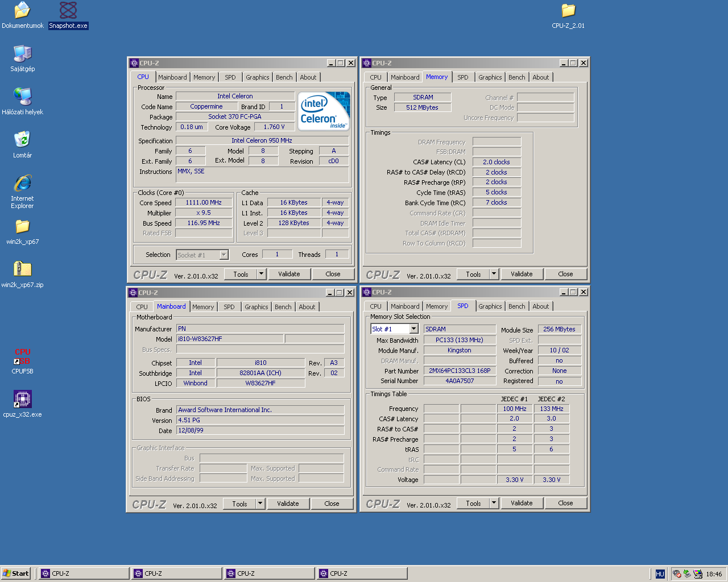Open the Start menu

pos(16,573)
